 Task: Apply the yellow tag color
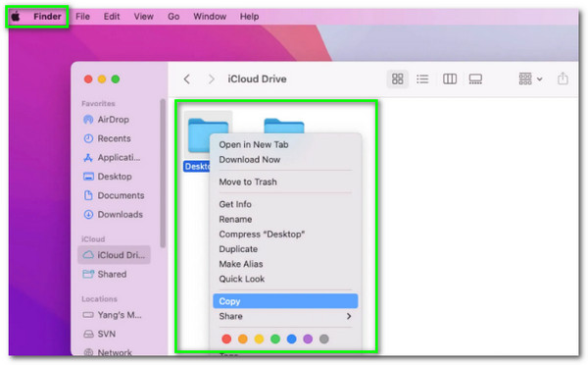click(x=259, y=339)
